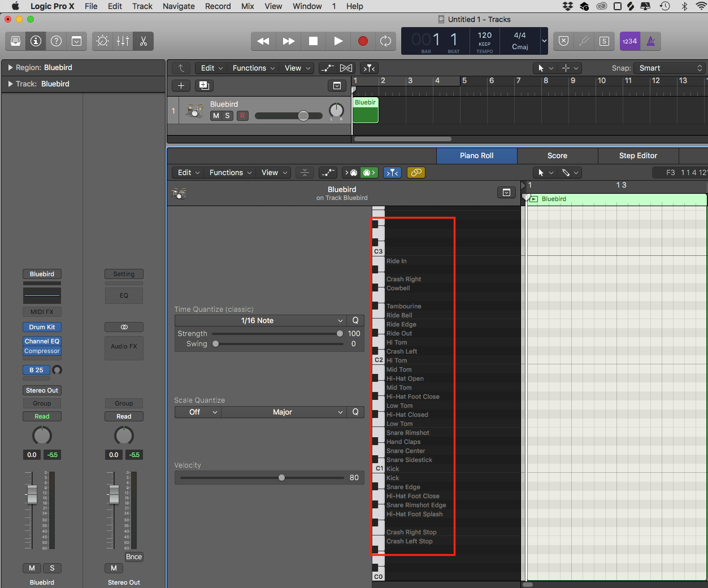Click the Bnce bounce button
Image resolution: width=708 pixels, height=588 pixels.
(134, 556)
